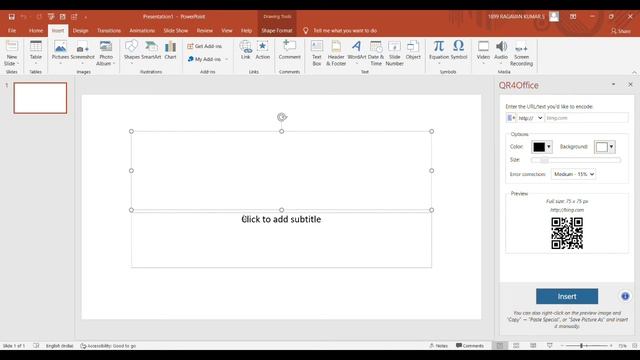Close the QR4Office pane
The image size is (640, 360).
pyautogui.click(x=630, y=84)
